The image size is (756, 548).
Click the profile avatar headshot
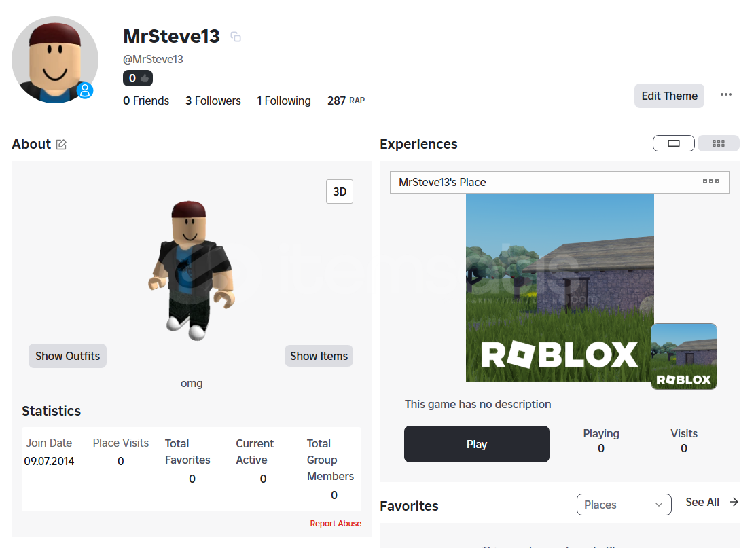[x=55, y=60]
